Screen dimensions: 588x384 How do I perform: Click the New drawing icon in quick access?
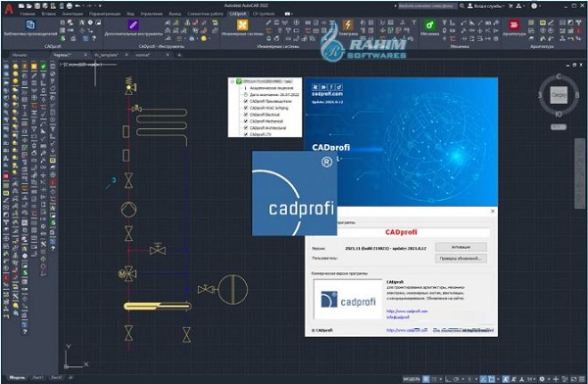22,6
